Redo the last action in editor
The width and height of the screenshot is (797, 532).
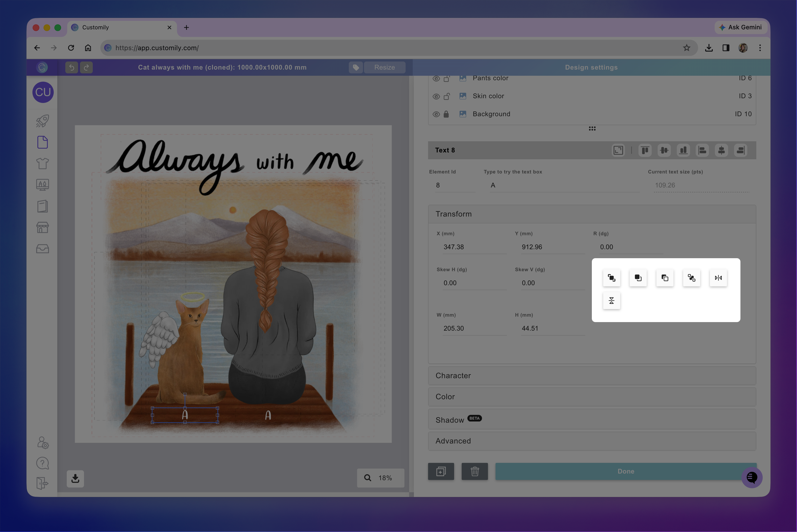tap(86, 67)
